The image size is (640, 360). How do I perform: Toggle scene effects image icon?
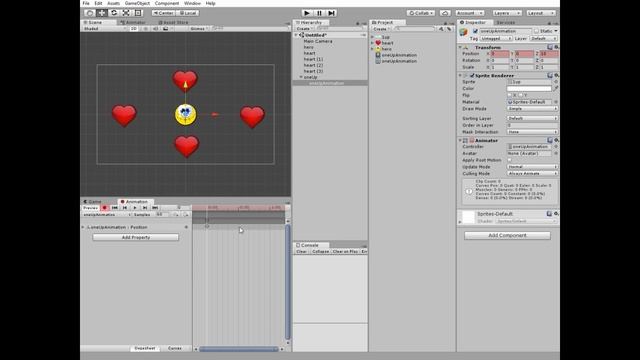coord(166,29)
